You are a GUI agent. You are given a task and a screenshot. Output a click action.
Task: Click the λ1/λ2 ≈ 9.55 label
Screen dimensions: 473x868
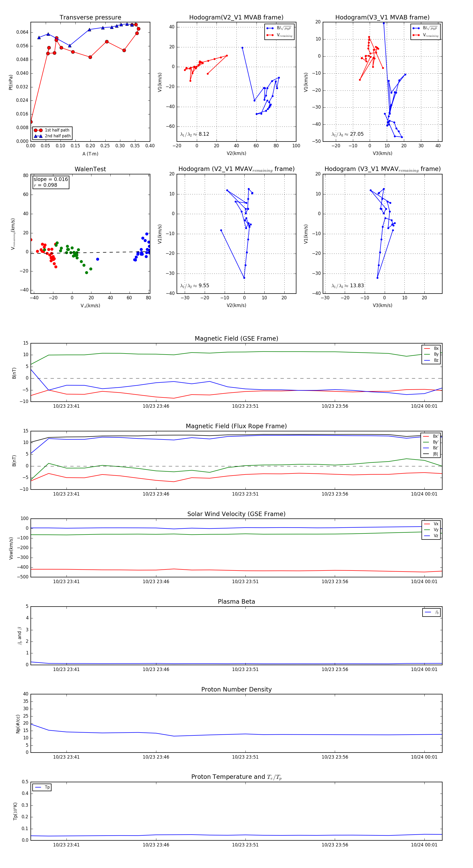coord(194,286)
